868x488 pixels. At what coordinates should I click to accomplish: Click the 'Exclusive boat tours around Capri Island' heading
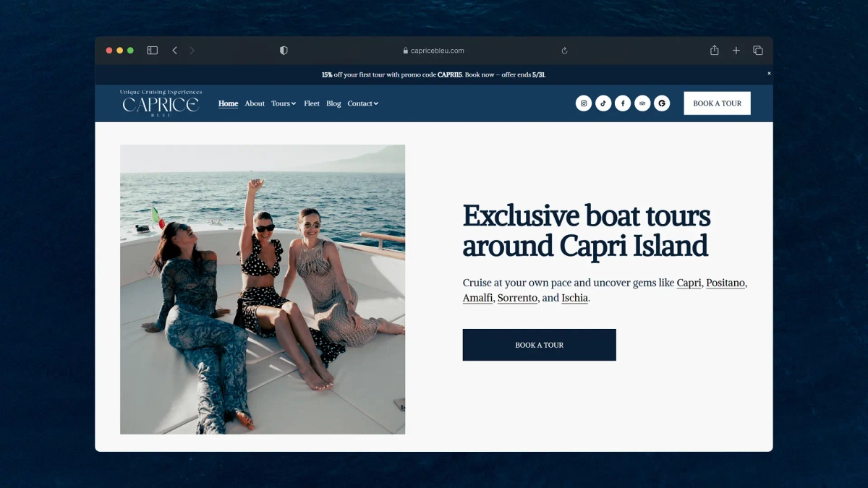pos(587,231)
